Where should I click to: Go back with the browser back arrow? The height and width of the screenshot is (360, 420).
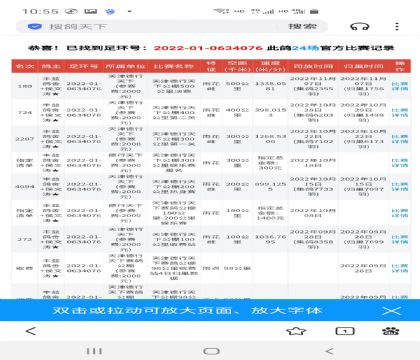coord(30,331)
